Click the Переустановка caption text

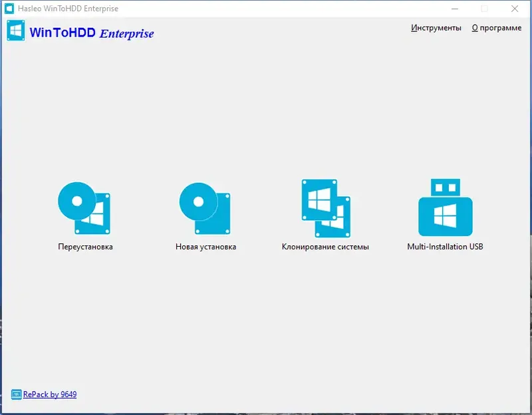86,246
